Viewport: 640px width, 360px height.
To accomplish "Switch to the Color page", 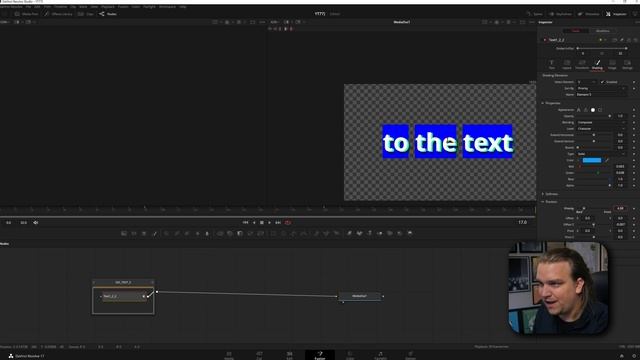I will (350, 355).
